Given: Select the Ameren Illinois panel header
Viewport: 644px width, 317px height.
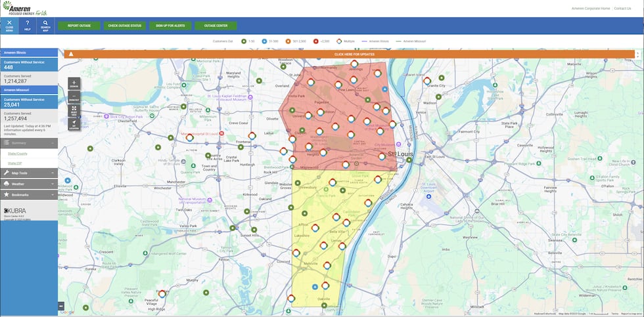Looking at the screenshot, I should coord(29,53).
